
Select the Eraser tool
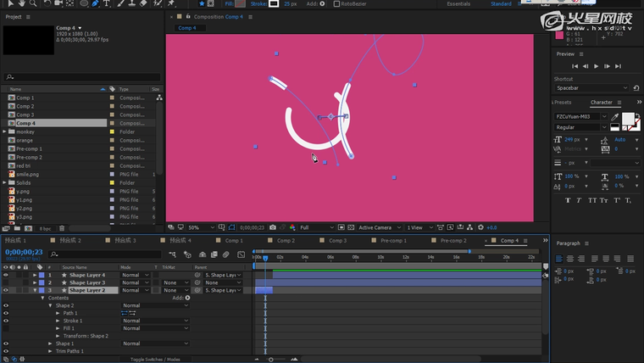pyautogui.click(x=143, y=3)
